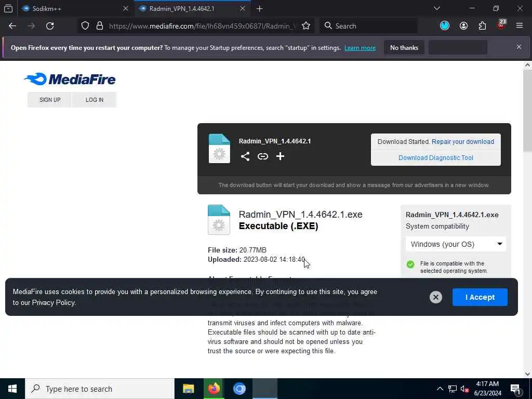The image size is (532, 399).
Task: Open the Learn more link
Action: (360, 48)
